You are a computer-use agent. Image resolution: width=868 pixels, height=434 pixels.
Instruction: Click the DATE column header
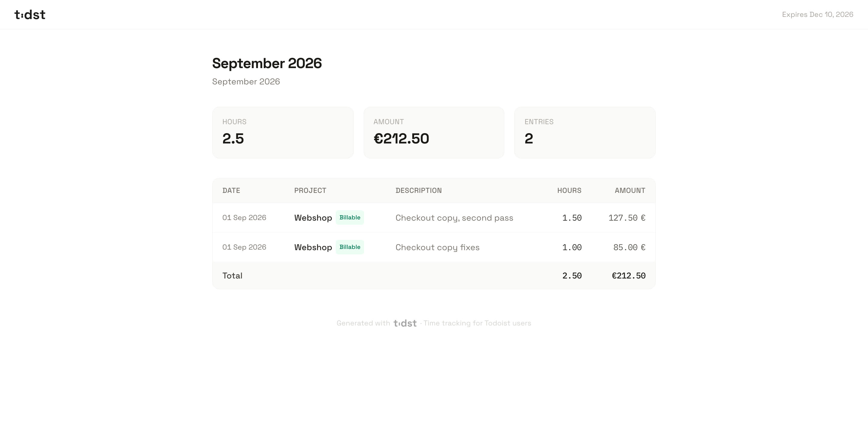click(231, 190)
